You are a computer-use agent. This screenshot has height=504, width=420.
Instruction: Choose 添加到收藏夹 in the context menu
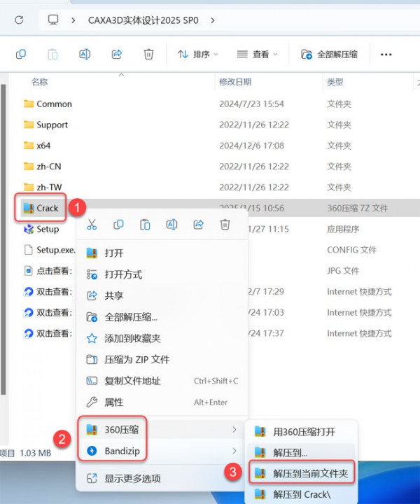(x=162, y=338)
